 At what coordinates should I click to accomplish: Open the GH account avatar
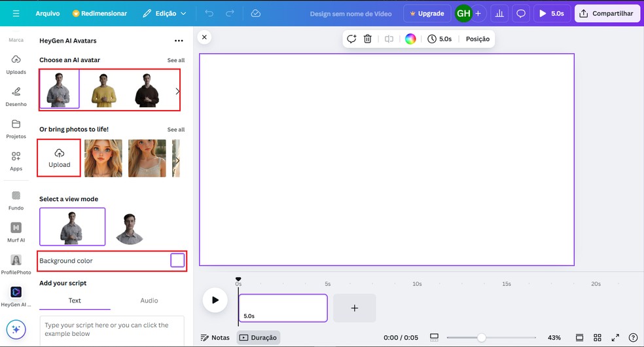coord(463,14)
